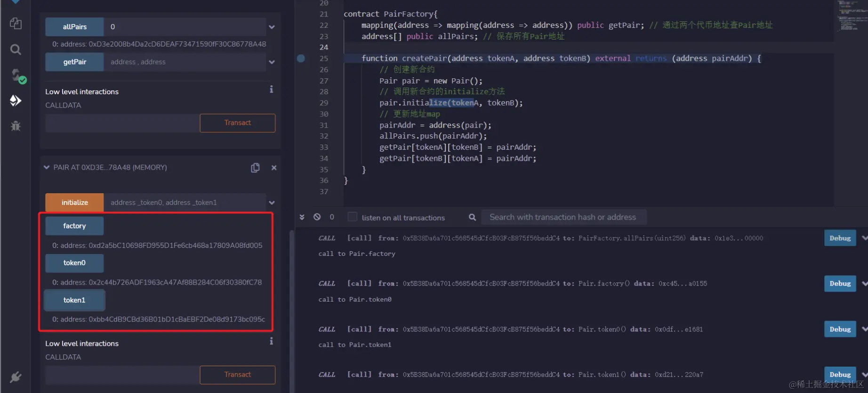Show info for the lower Low level interactions
The height and width of the screenshot is (393, 868).
(271, 341)
